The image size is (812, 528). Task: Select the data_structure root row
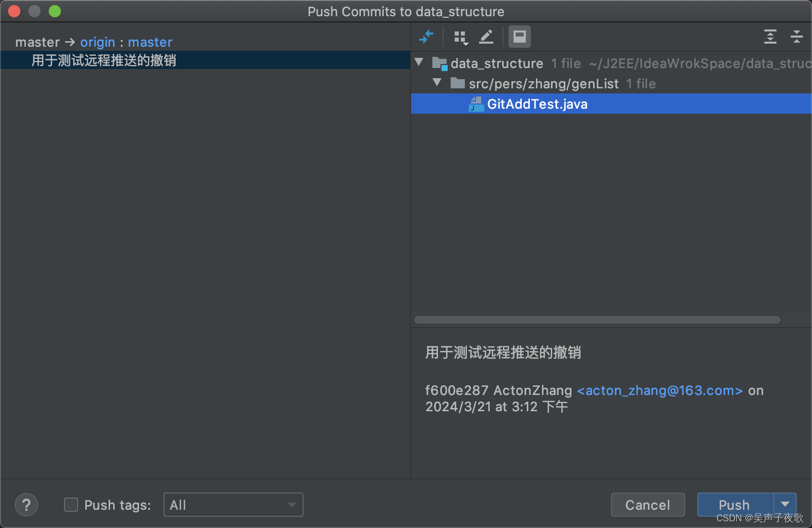(611, 63)
